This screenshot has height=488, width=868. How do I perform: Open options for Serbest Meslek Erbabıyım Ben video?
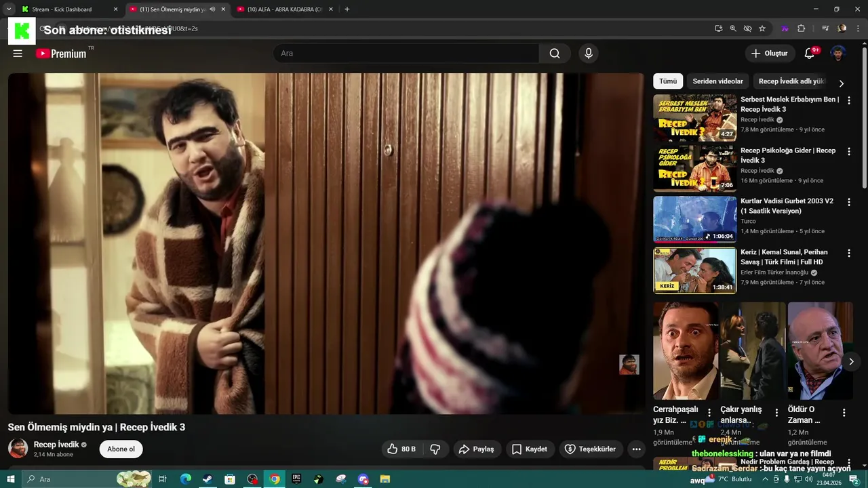click(x=848, y=100)
